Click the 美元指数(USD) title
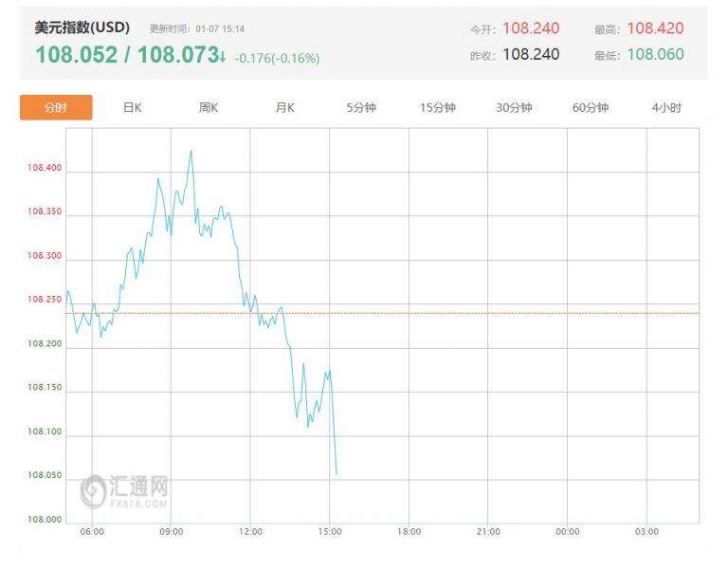Screen dimensions: 728x569 click(82, 28)
